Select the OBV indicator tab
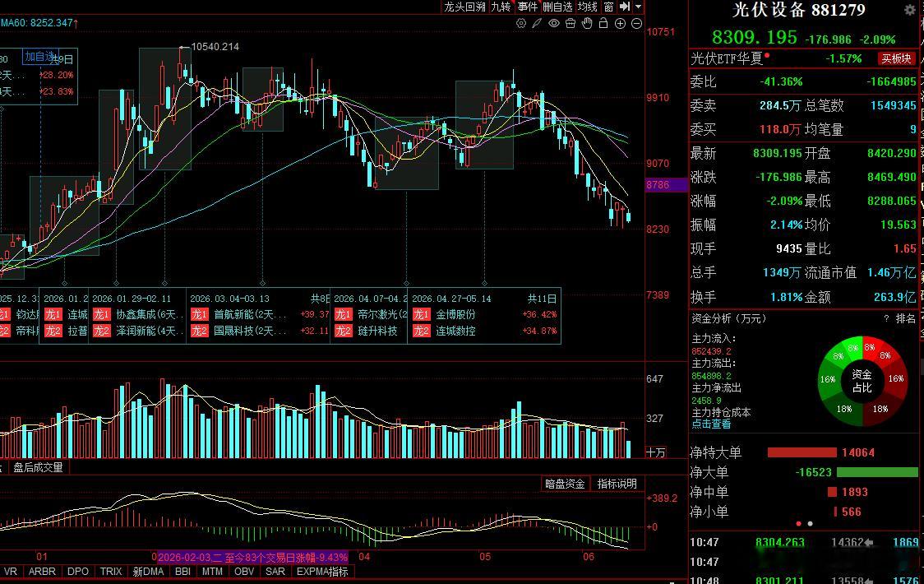 244,571
